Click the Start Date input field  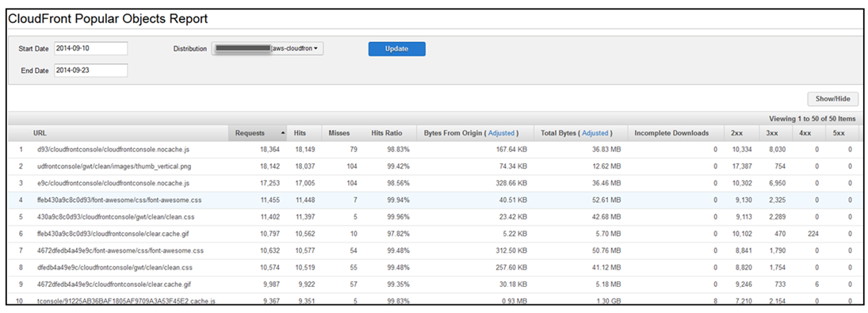91,48
